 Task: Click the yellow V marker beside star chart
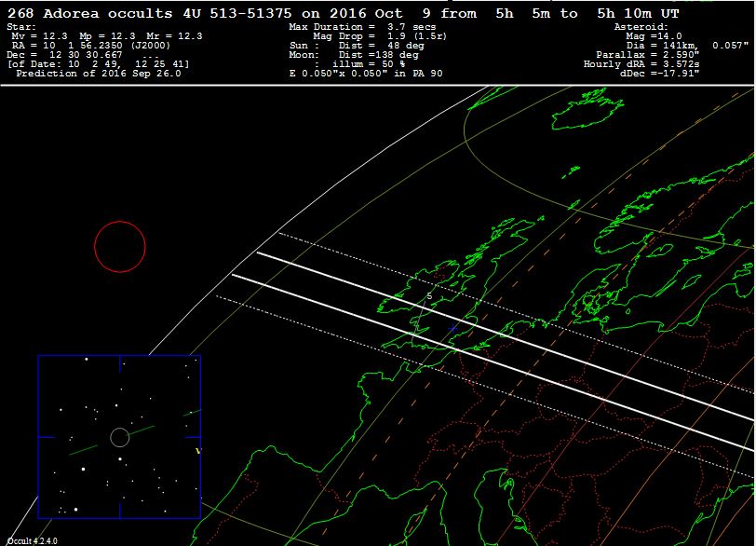[x=197, y=451]
